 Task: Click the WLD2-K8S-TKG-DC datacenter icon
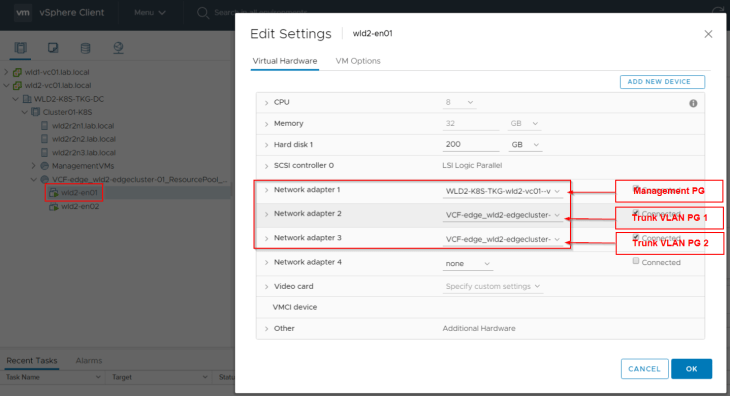click(x=27, y=99)
